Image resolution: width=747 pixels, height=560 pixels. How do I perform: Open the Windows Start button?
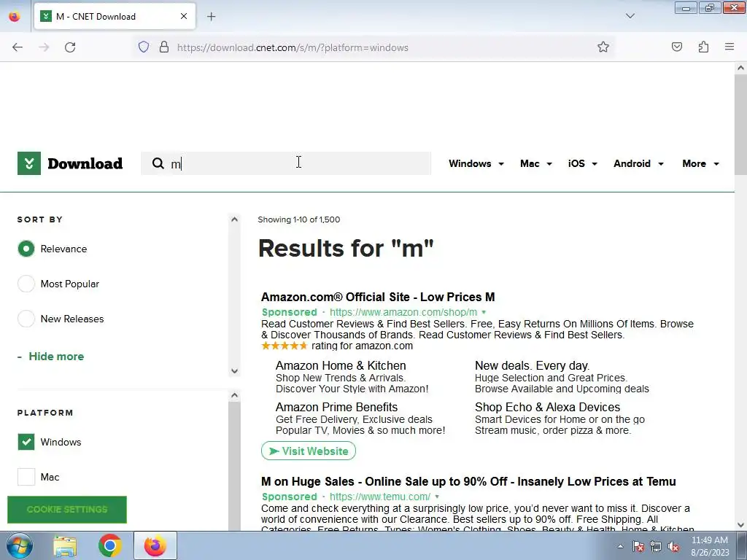[20, 545]
